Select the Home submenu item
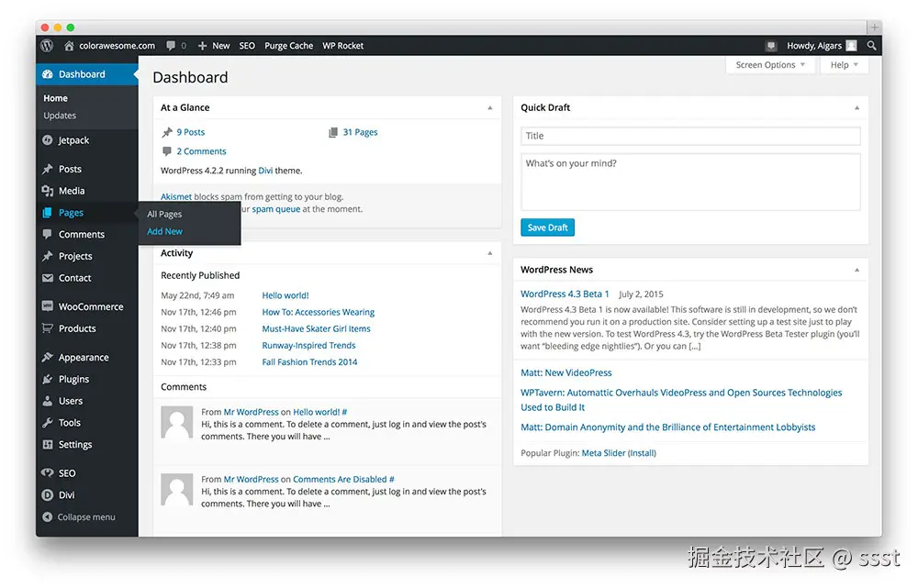Viewport: 918px width, 588px height. pos(56,98)
